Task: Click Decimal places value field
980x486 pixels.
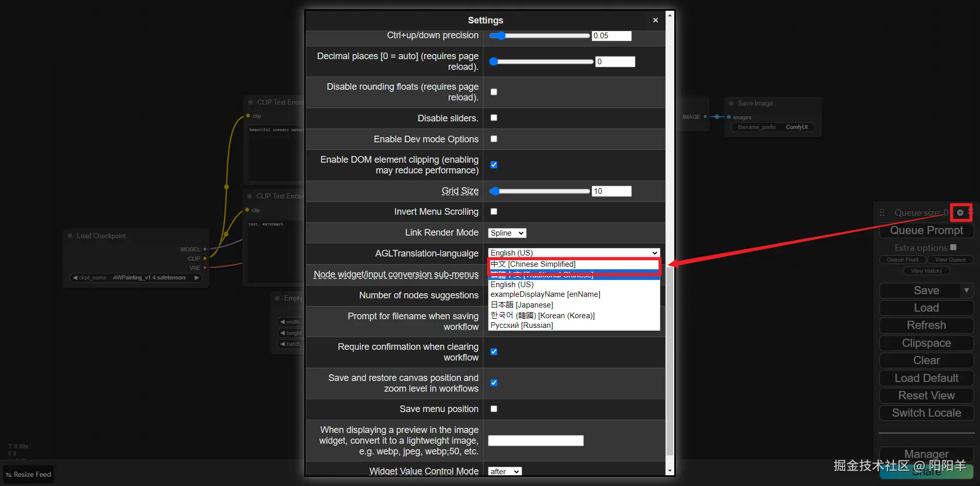Action: click(x=615, y=62)
